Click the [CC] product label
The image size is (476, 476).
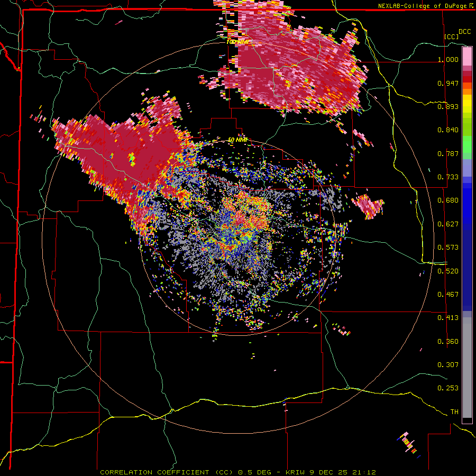pos(452,36)
